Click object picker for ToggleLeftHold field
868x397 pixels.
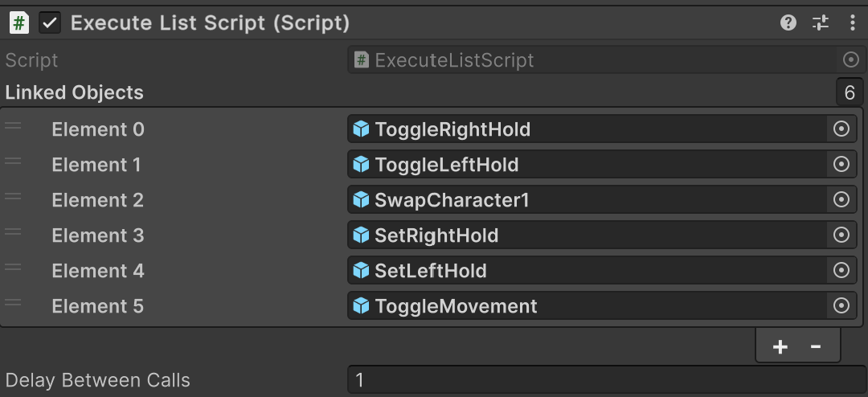click(x=841, y=165)
